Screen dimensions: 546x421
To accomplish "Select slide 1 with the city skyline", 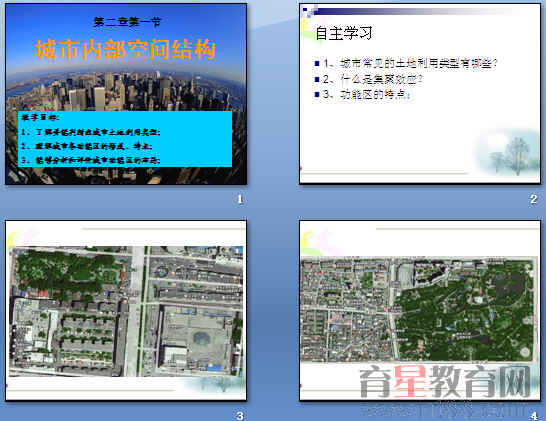I will 126,94.
